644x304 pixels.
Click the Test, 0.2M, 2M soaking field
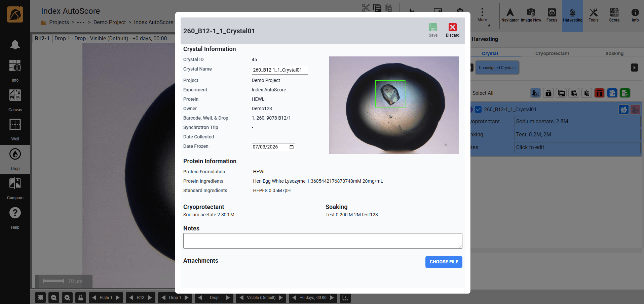point(577,135)
